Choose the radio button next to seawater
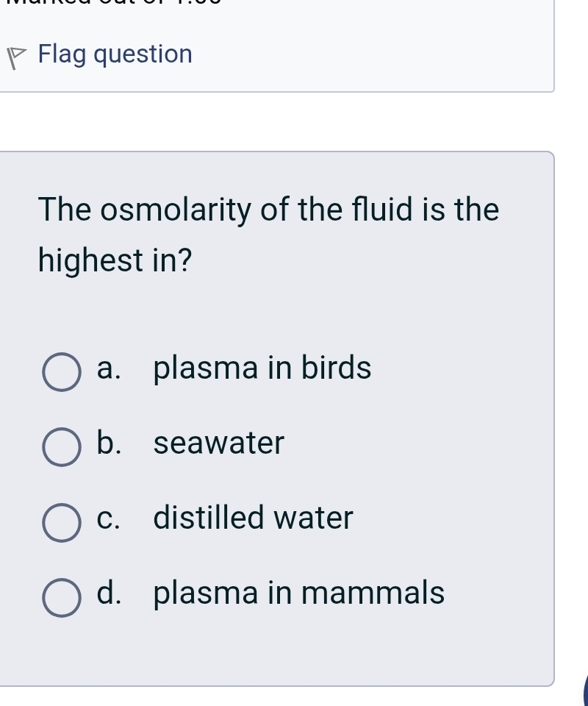The image size is (588, 706). (x=62, y=447)
